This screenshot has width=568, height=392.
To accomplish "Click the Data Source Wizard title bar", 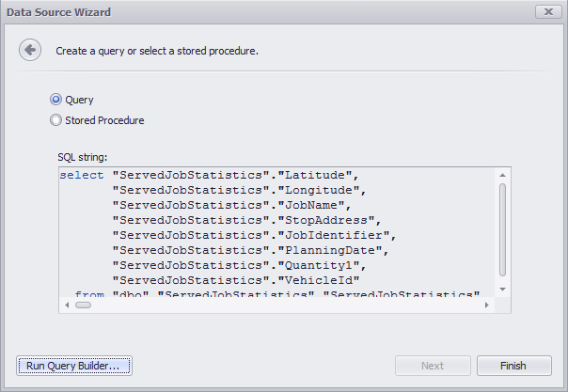I will coord(268,12).
